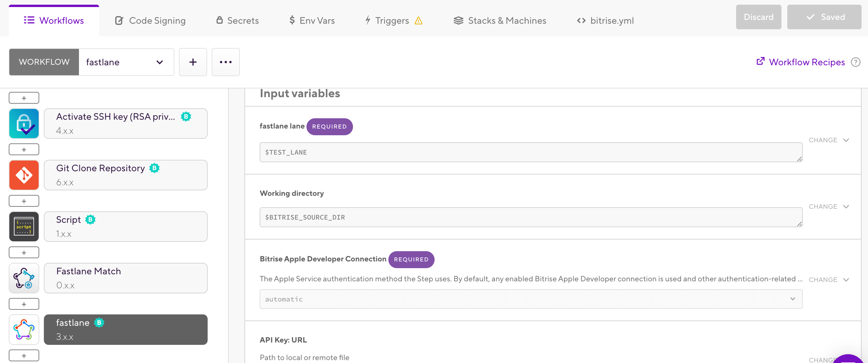The width and height of the screenshot is (868, 363).
Task: Click the Activate SSH key step icon
Action: (x=24, y=124)
